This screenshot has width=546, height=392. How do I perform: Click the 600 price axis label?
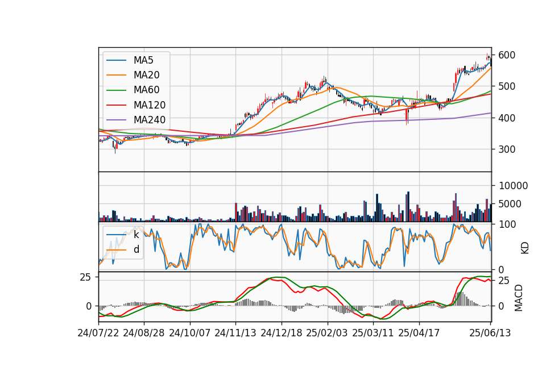click(x=507, y=55)
